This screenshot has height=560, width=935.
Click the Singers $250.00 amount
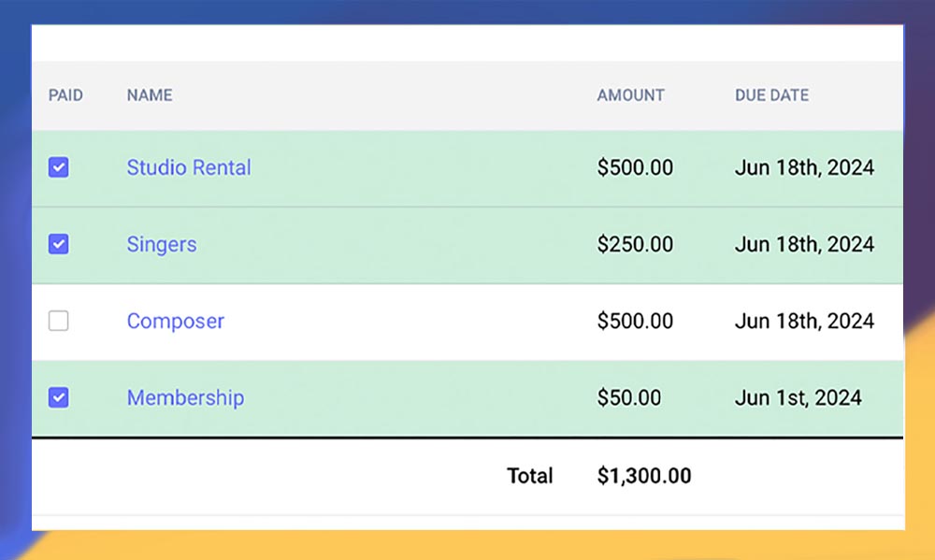[x=635, y=244]
